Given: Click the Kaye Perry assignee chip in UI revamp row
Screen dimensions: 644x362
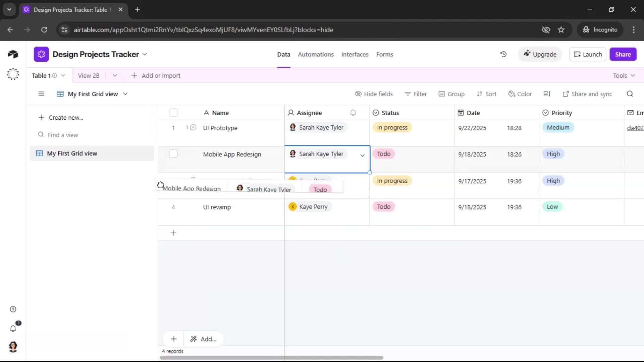Looking at the screenshot, I should [x=310, y=207].
